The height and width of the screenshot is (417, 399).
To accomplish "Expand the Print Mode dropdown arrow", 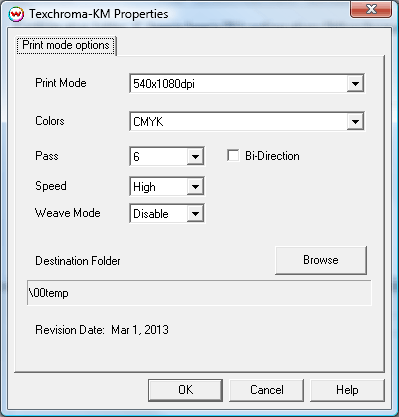I will click(355, 83).
